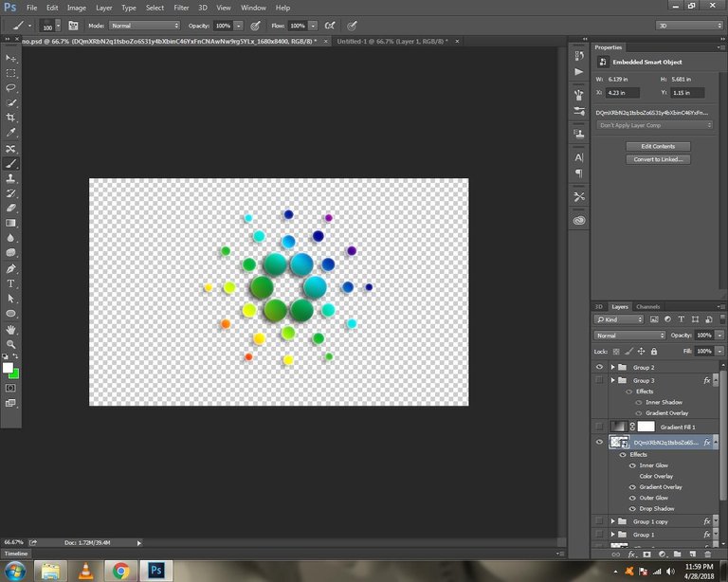Select the Healing Brush tool

[10, 149]
